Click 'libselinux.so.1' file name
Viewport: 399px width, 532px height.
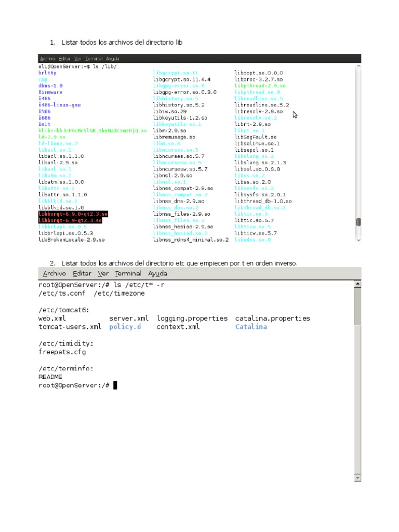[x=257, y=143]
